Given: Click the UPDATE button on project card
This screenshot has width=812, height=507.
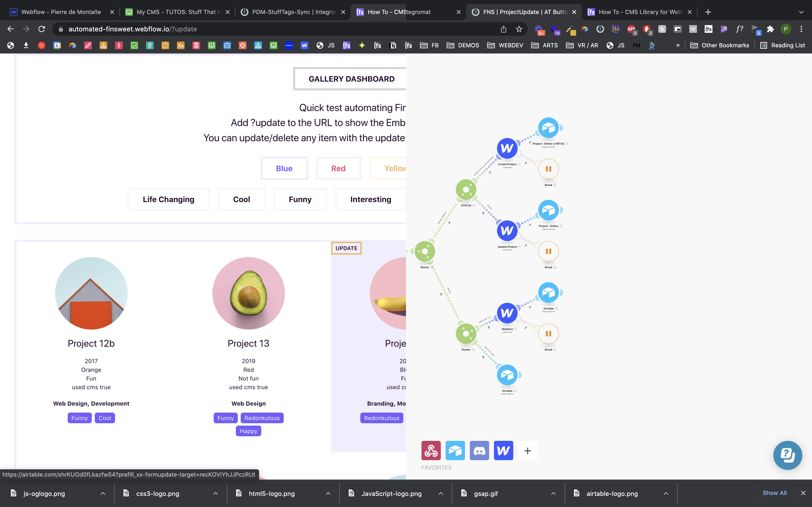Looking at the screenshot, I should (x=346, y=248).
